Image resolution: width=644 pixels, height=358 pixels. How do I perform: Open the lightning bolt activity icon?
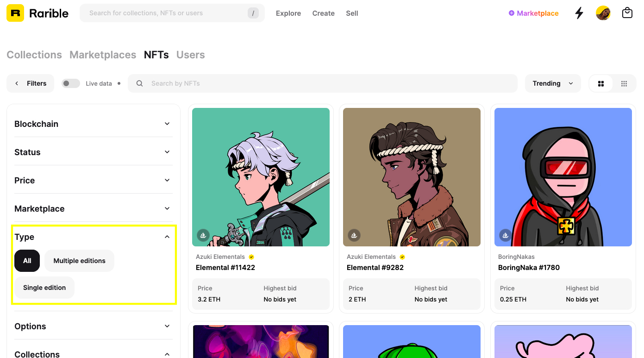pos(579,13)
